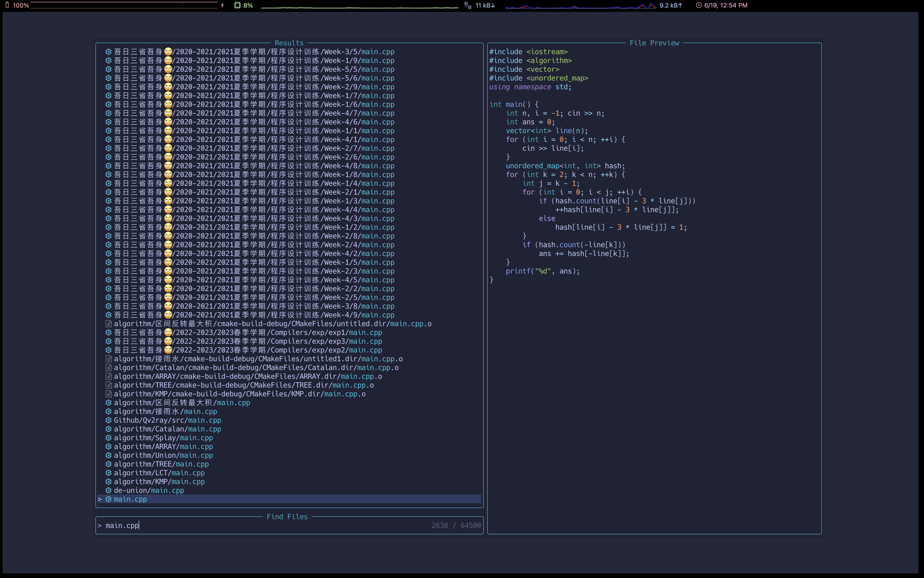Select the Week-2/9/main.cpp result

(290, 87)
